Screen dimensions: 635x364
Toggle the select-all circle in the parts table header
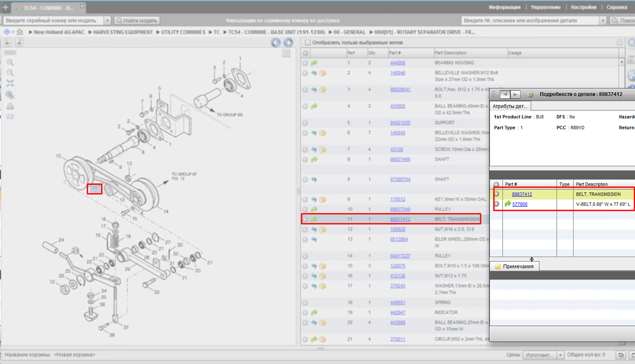(306, 53)
